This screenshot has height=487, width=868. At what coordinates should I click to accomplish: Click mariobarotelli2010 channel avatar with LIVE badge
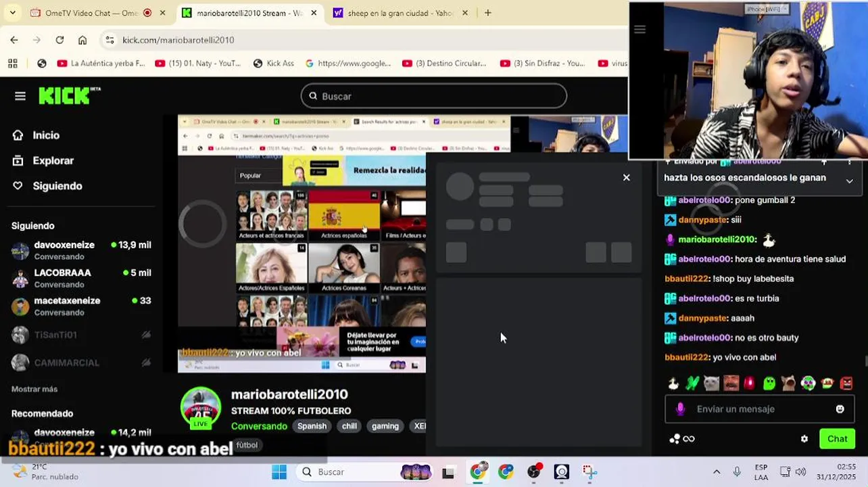(201, 408)
